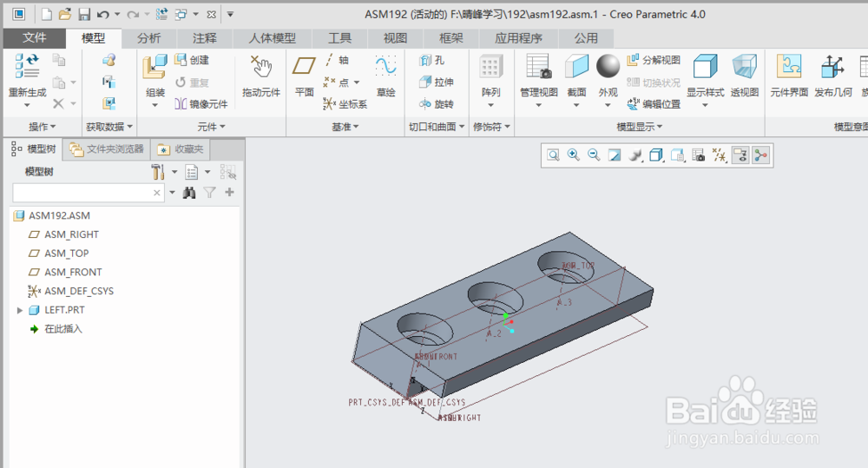
Task: Click the model tree filter funnel icon
Action: [x=209, y=193]
